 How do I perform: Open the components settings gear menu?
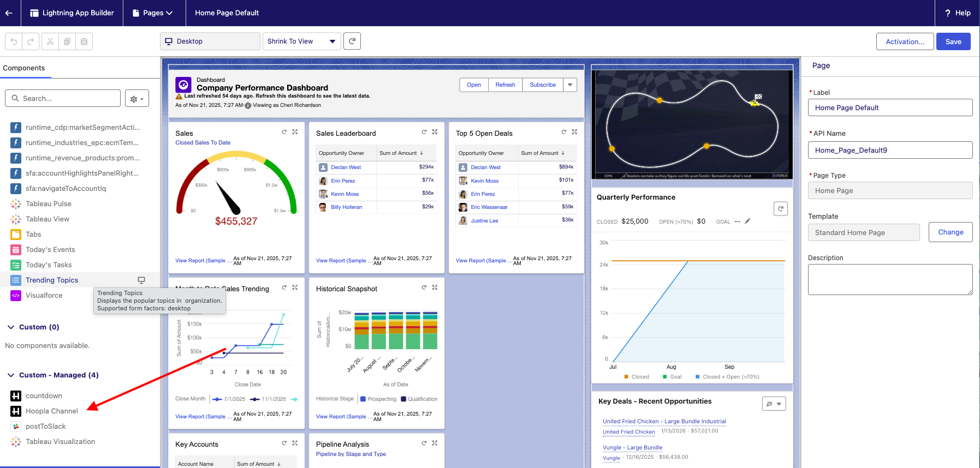click(137, 99)
